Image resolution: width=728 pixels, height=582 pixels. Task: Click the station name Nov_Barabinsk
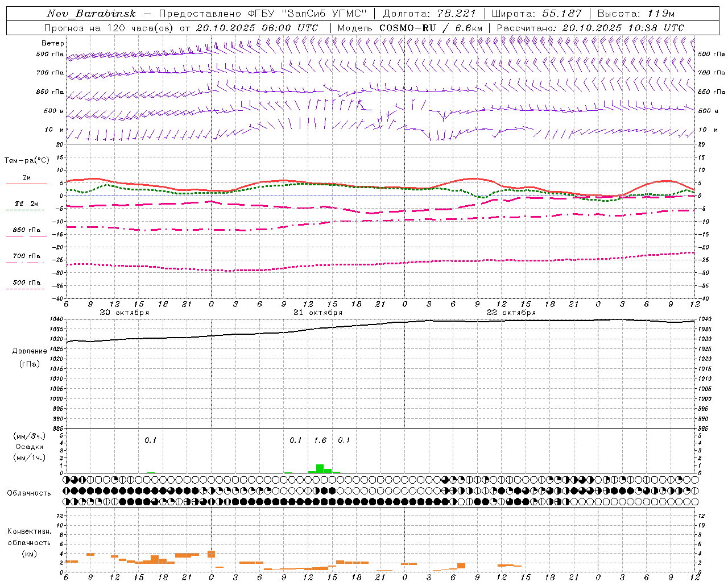click(x=91, y=14)
